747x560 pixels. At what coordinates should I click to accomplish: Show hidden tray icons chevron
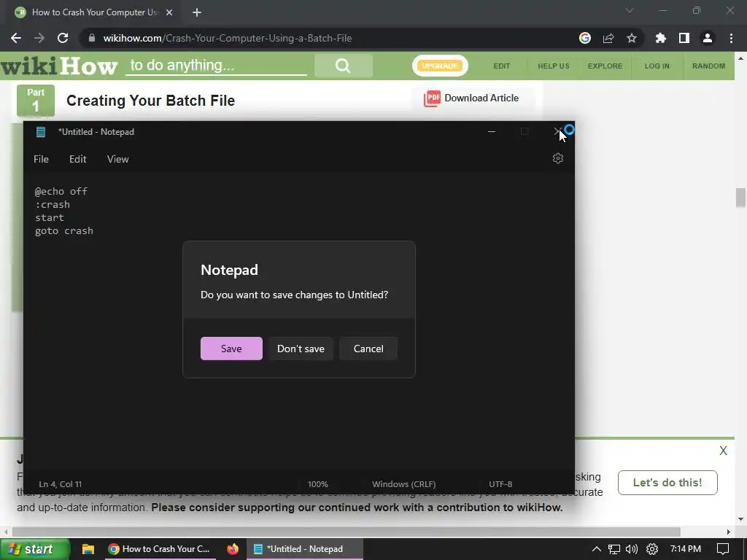pos(597,549)
